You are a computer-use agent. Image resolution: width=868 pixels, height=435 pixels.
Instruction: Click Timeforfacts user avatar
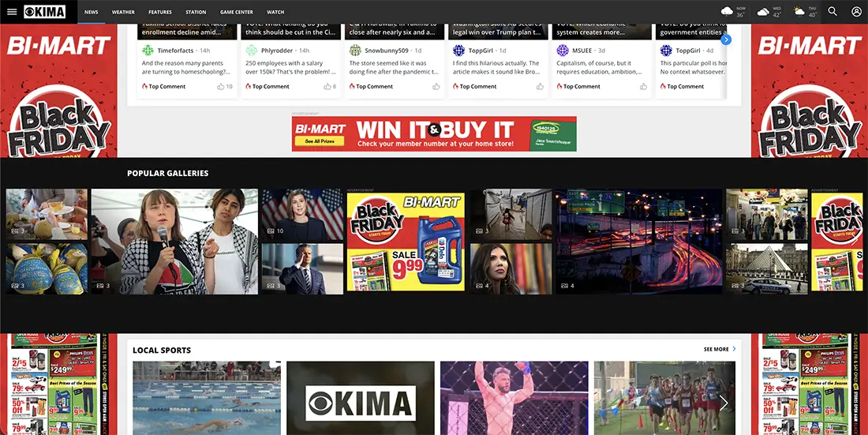point(148,51)
